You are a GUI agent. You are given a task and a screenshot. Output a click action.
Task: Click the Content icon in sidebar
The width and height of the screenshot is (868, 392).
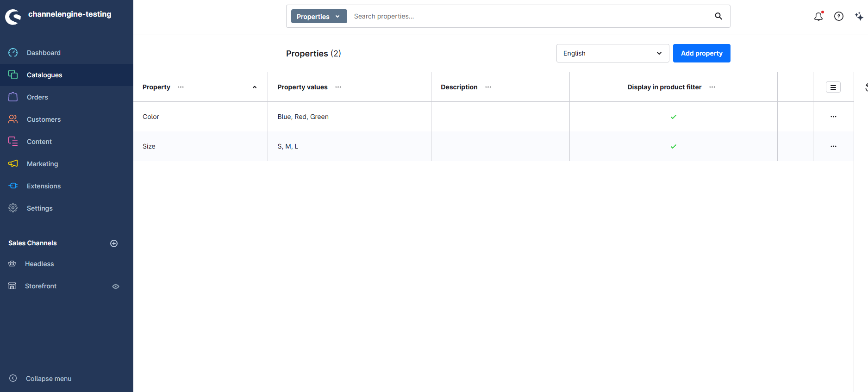tap(13, 141)
